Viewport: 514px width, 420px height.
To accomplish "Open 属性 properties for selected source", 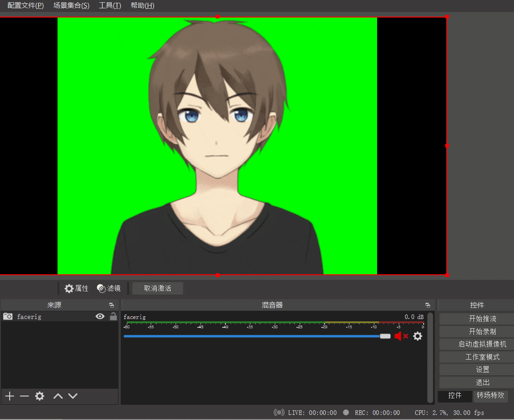I will (77, 288).
